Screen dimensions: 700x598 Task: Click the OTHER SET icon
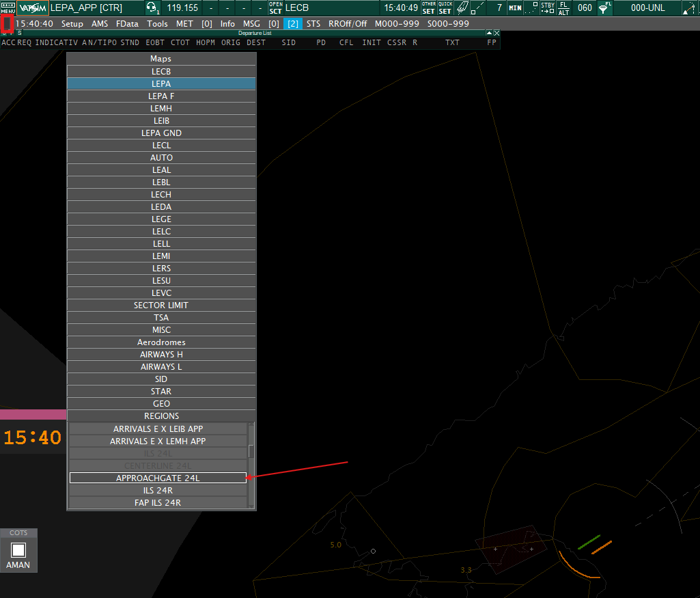428,8
